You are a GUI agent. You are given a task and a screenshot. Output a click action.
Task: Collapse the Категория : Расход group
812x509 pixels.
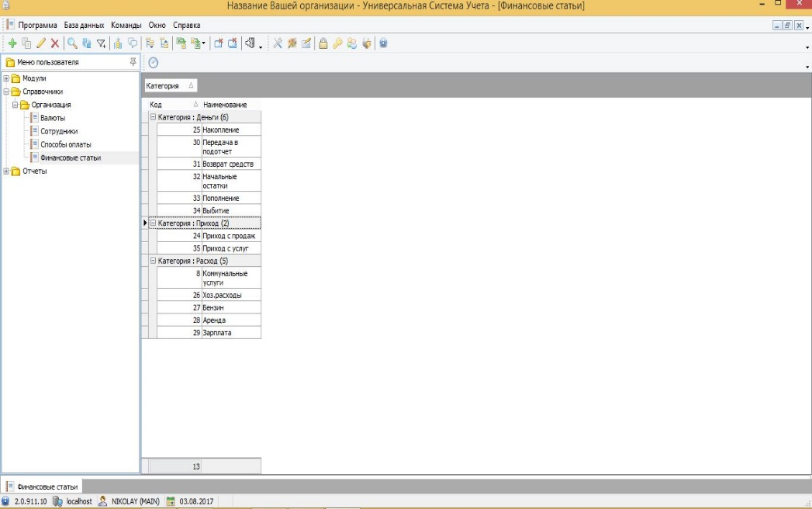click(x=154, y=261)
